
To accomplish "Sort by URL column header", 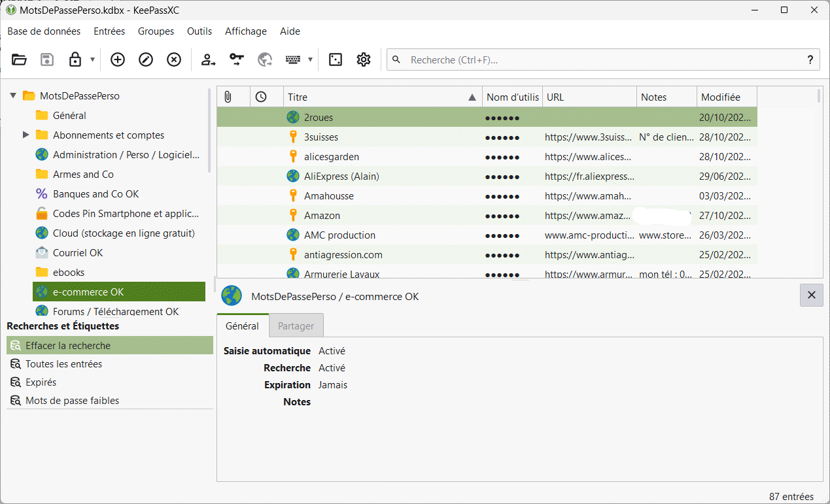I will point(590,97).
